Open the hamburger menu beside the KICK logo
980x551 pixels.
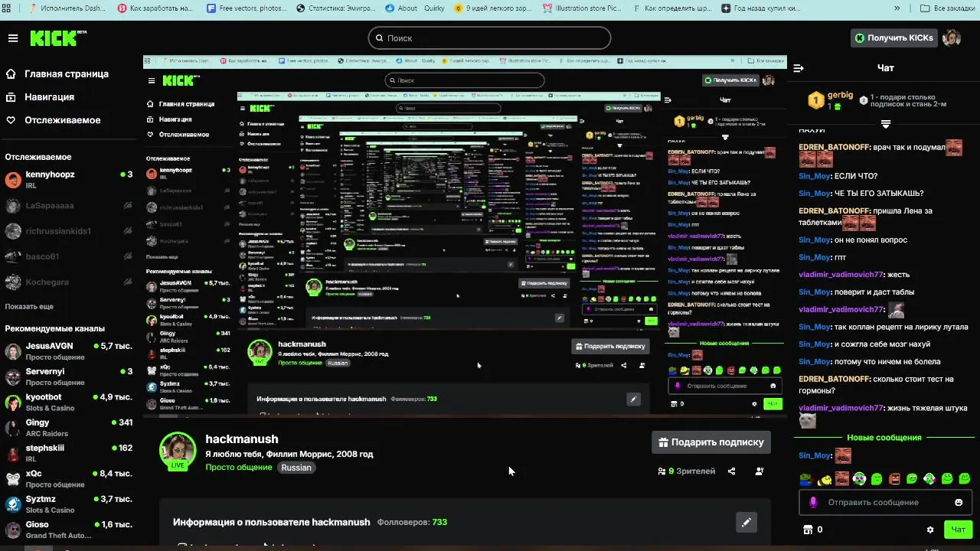click(13, 38)
